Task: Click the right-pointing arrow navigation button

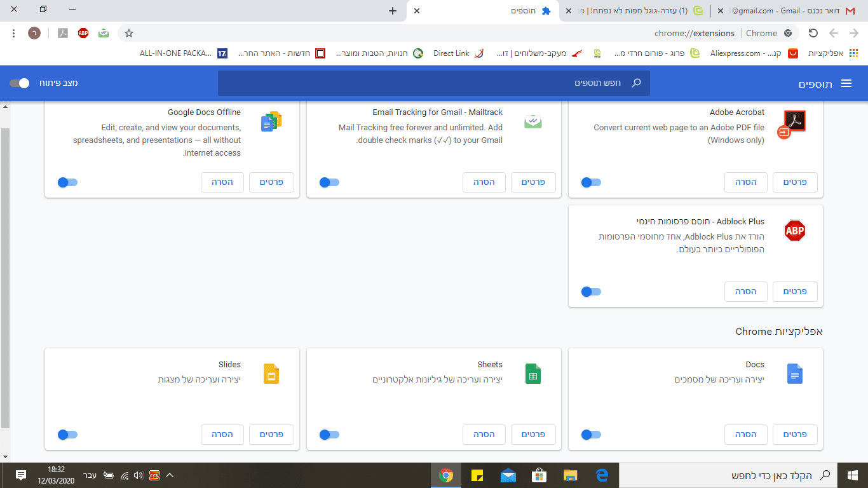Action: pyautogui.click(x=853, y=33)
